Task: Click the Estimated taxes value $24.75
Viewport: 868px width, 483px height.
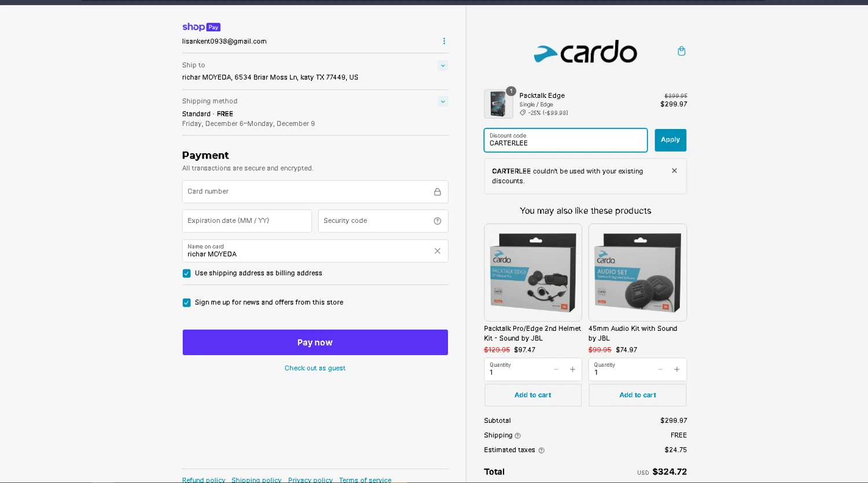Action: point(676,450)
